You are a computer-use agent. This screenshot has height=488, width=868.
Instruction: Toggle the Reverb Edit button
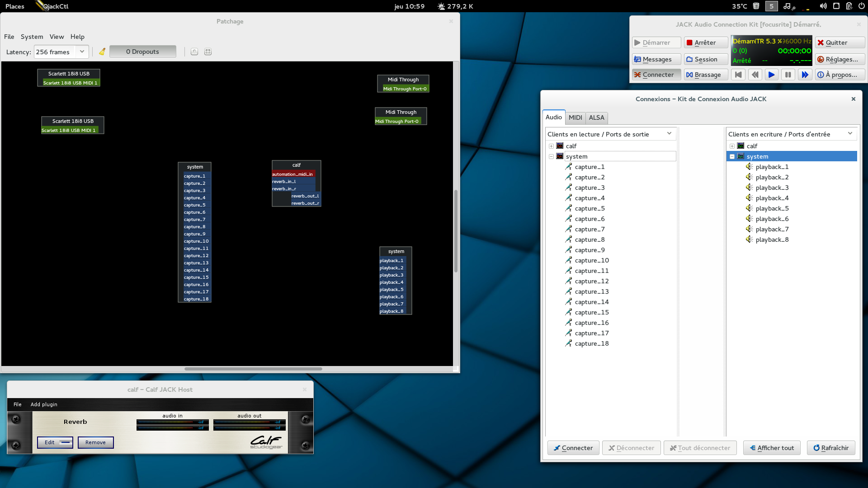click(x=55, y=442)
